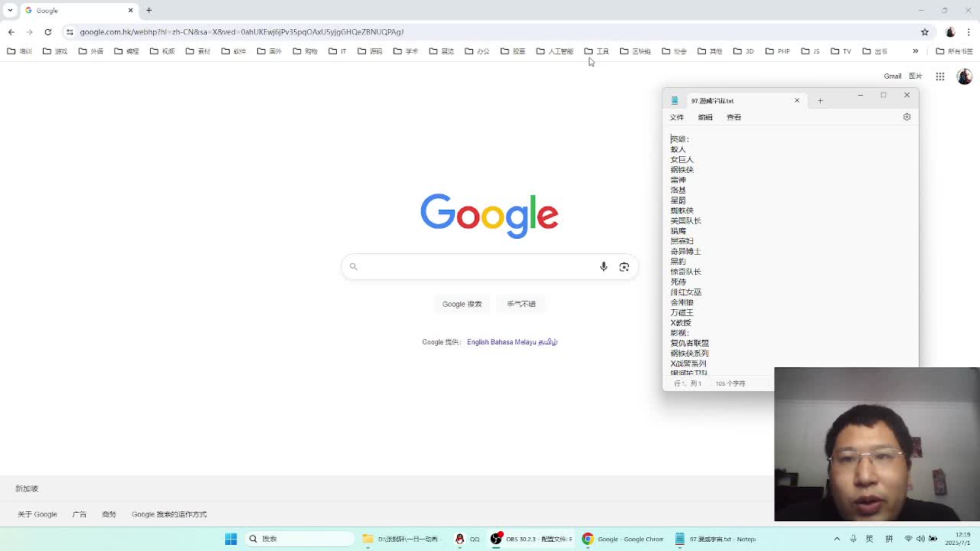
Task: Open the 工具 bookmark folder
Action: click(596, 51)
